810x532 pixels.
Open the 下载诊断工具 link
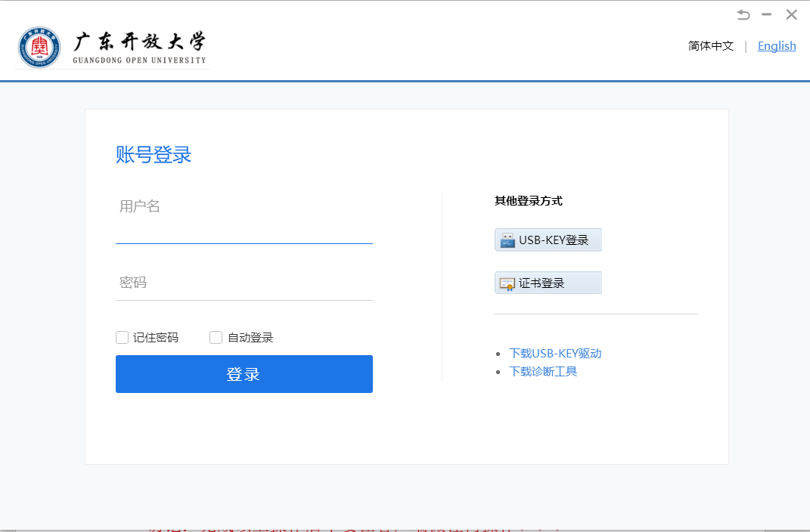pos(543,371)
